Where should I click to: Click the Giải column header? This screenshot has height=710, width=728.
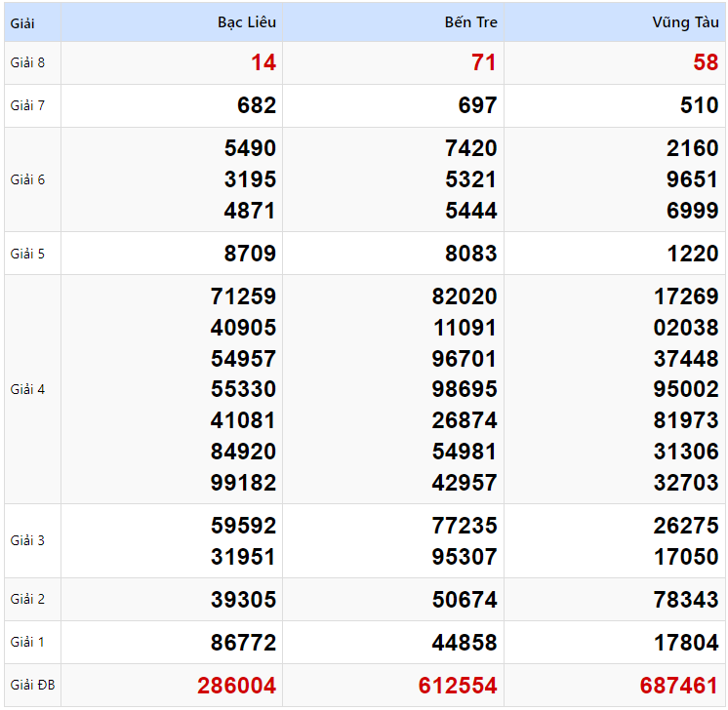(23, 22)
